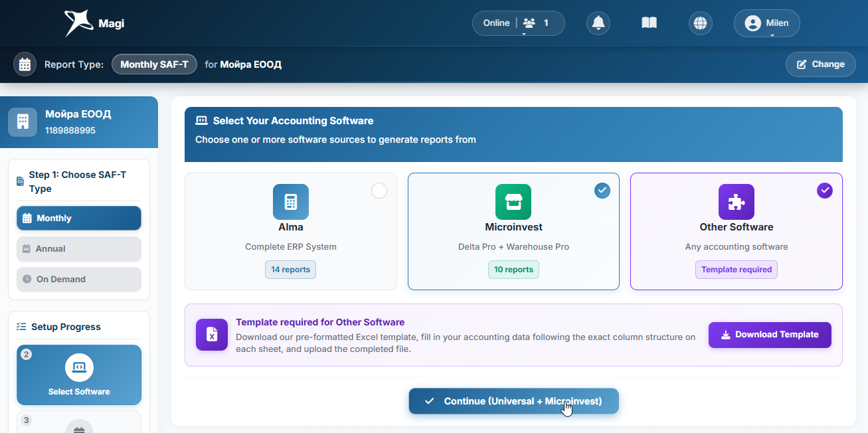Click the Magi star logo
The image size is (868, 433).
(x=78, y=23)
